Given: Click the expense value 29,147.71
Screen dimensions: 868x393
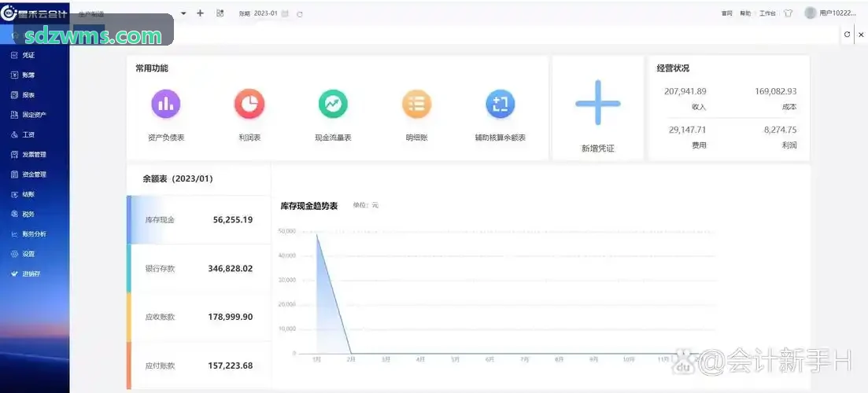Looking at the screenshot, I should click(688, 130).
